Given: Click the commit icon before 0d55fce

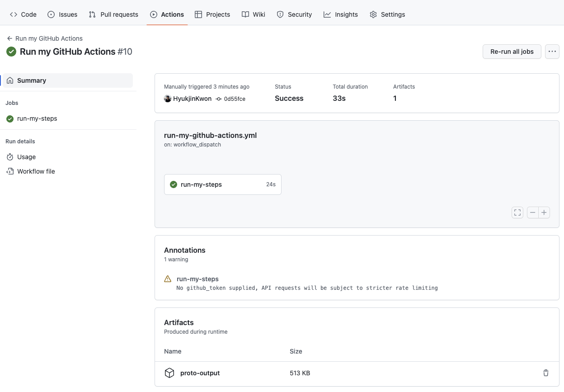Looking at the screenshot, I should point(219,99).
